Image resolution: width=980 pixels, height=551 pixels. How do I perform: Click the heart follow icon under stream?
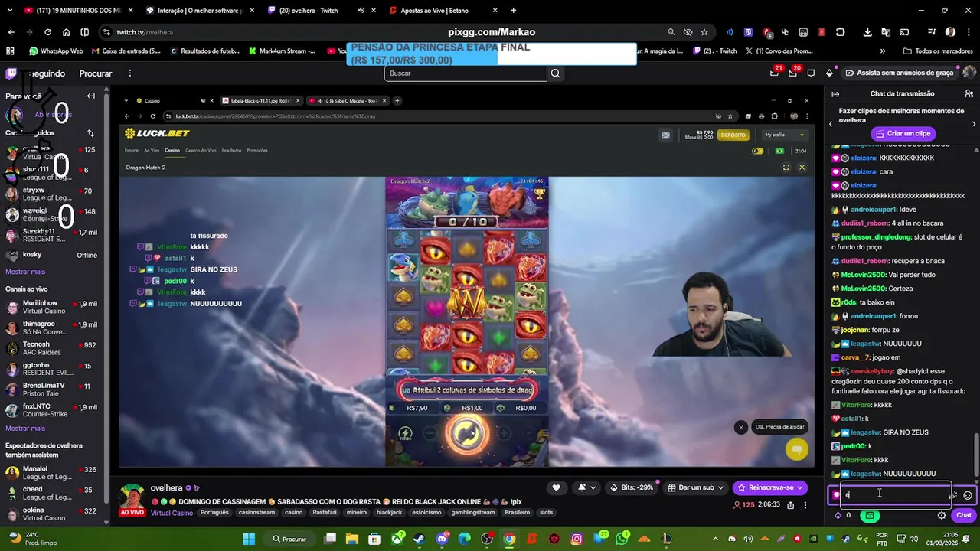[x=556, y=487]
